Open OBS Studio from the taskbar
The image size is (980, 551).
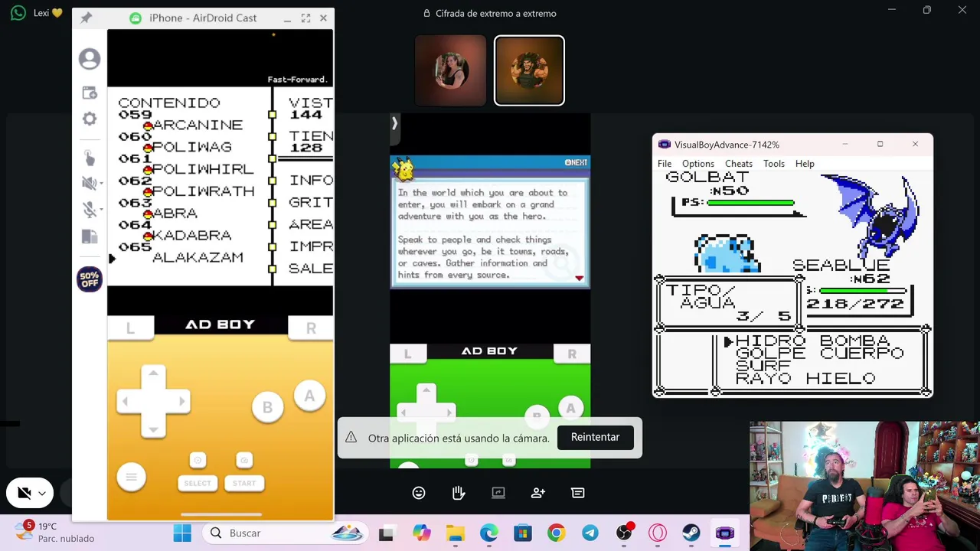(624, 533)
